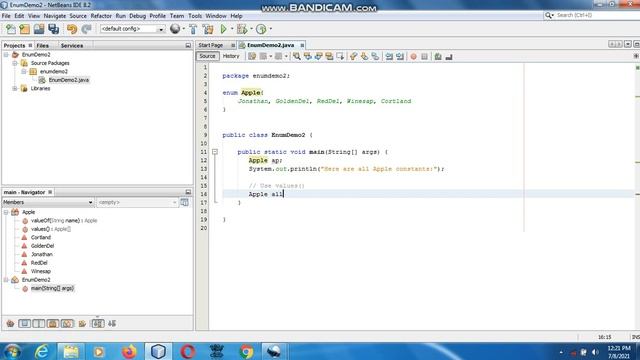This screenshot has width=640, height=360.
Task: Collapse the main method code fold
Action: click(215, 152)
